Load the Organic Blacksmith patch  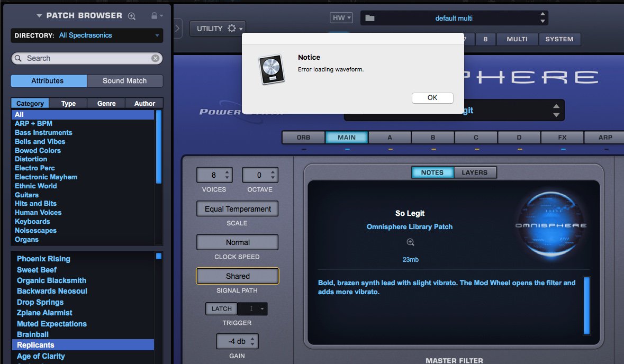(x=51, y=280)
